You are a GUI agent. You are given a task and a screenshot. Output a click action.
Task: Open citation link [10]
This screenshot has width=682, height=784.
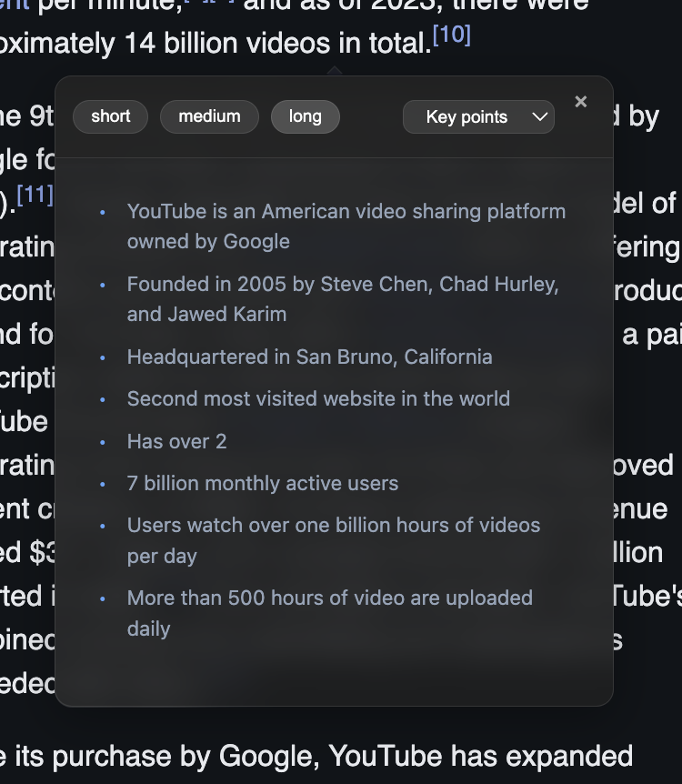[452, 35]
